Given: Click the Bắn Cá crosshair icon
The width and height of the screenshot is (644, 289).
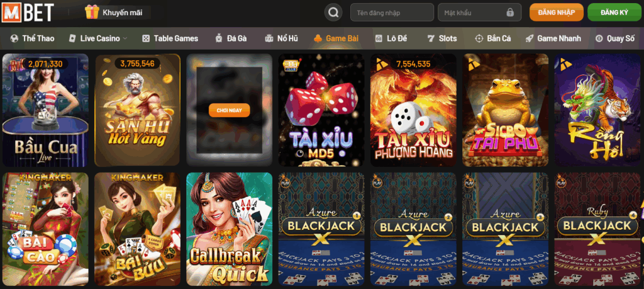Looking at the screenshot, I should pos(479,38).
